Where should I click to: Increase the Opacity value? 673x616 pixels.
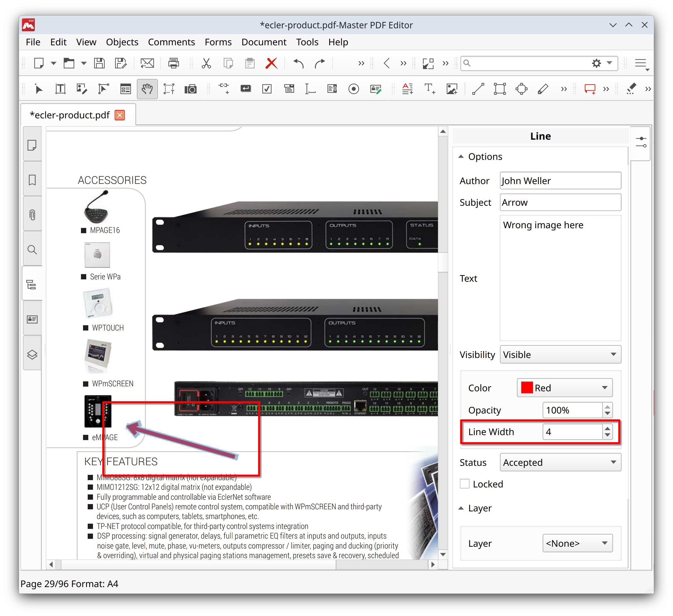coord(607,406)
